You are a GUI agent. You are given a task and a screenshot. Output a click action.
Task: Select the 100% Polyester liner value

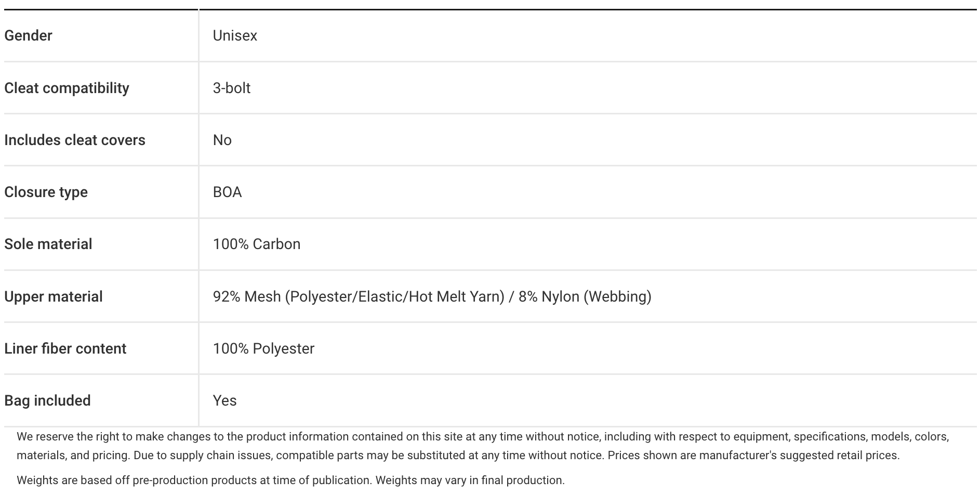263,348
